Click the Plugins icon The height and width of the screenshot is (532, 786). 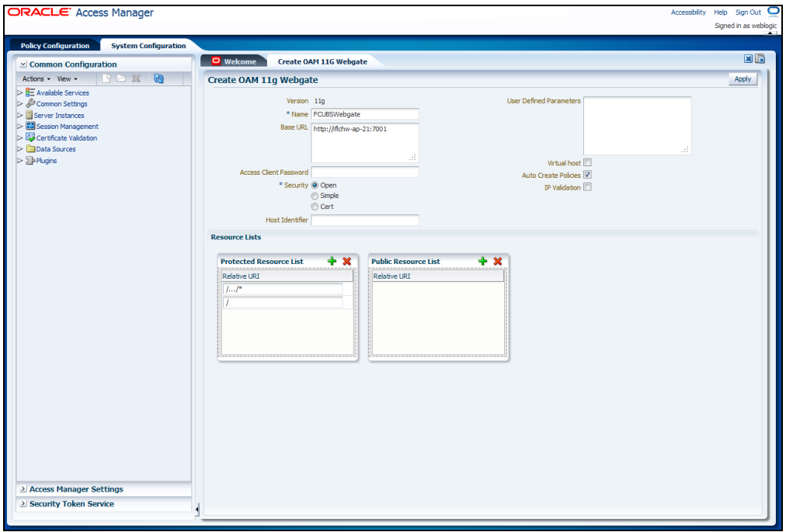tap(30, 161)
